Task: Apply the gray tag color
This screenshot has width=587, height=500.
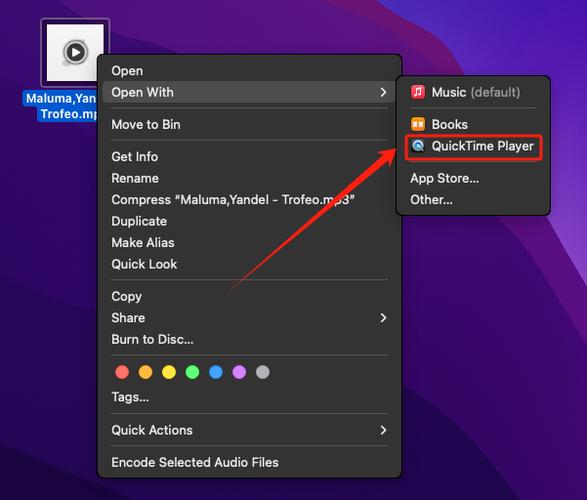Action: point(263,372)
